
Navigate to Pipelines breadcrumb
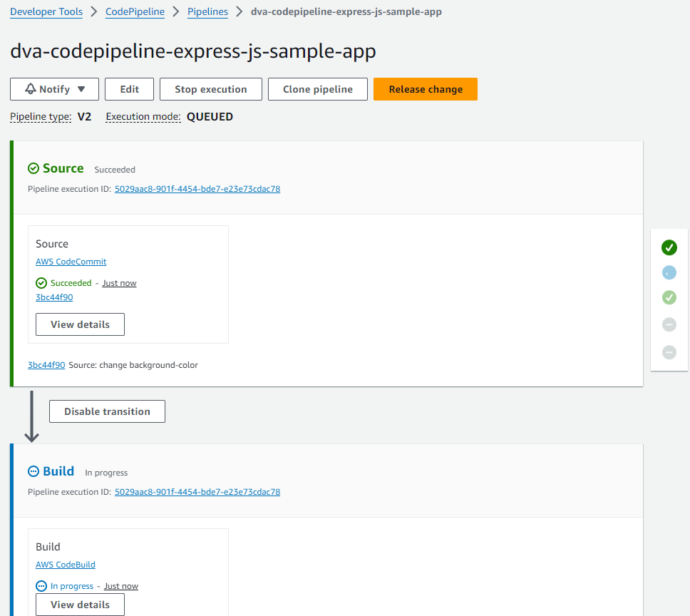point(207,12)
